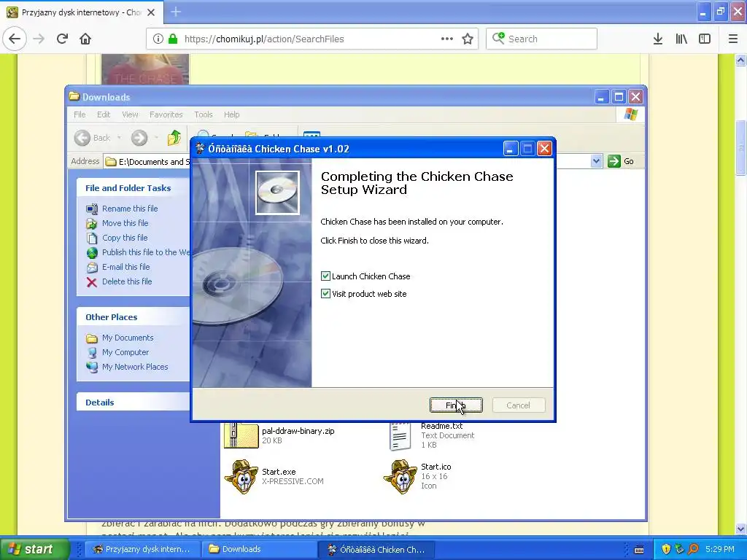
Task: Open Tools menu in Downloads window
Action: coord(204,114)
